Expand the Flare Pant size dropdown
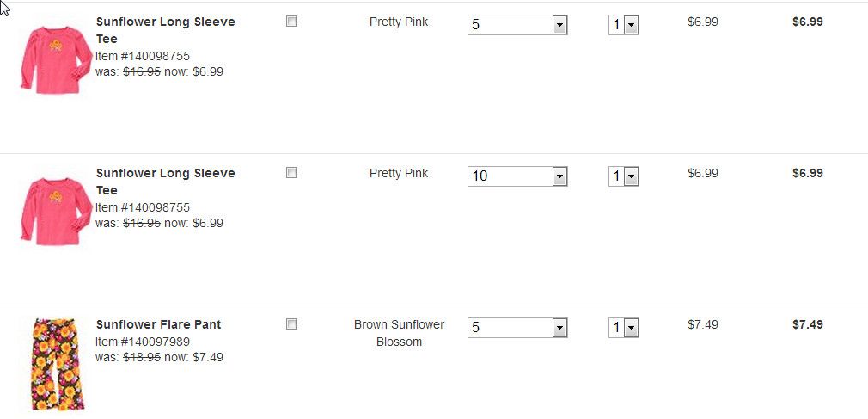 (x=517, y=328)
